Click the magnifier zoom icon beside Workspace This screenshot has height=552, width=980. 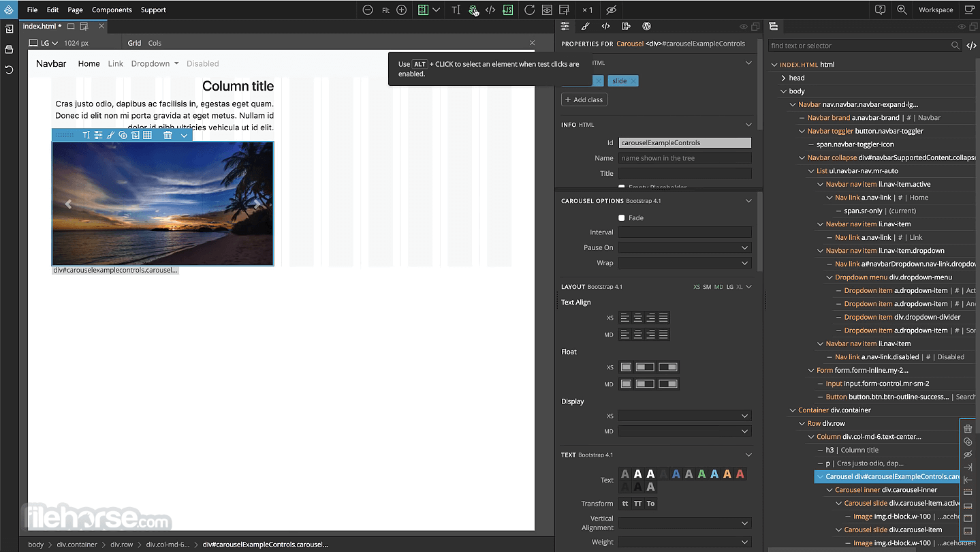[902, 10]
